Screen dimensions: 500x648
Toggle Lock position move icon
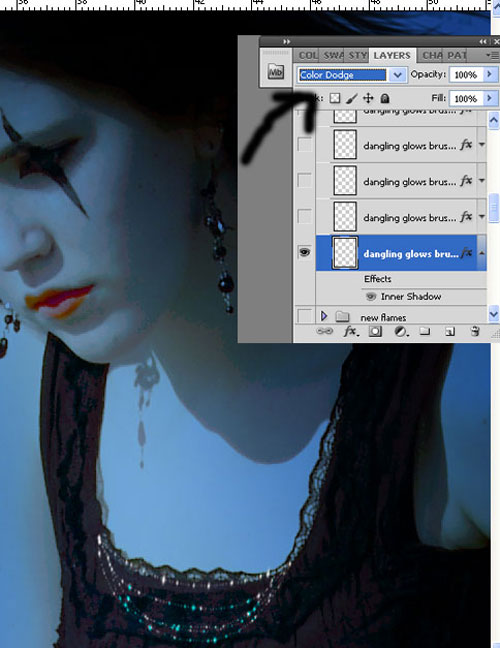click(368, 98)
